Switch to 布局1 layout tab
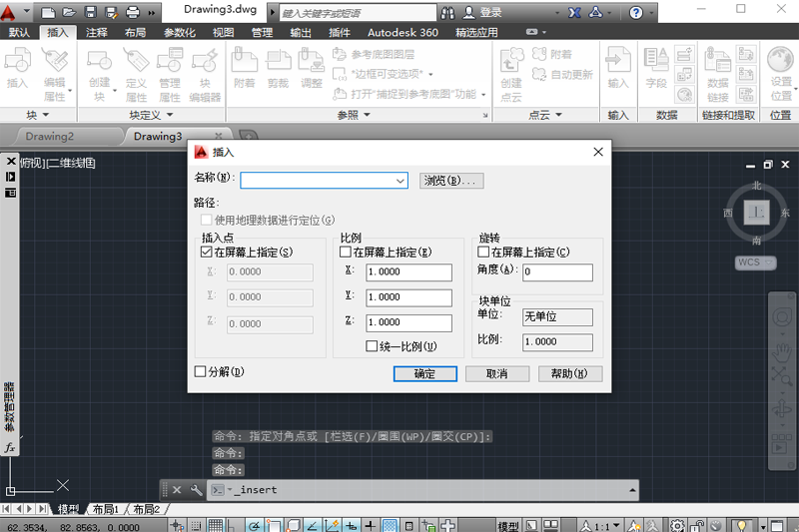 106,509
